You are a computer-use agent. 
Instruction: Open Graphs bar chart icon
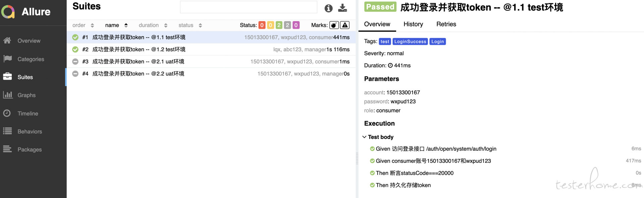[x=8, y=95]
